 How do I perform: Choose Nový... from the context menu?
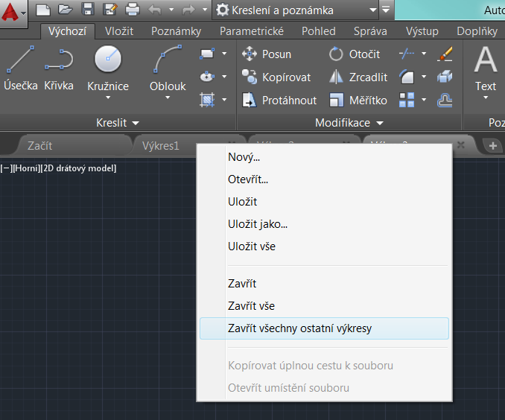click(324, 157)
